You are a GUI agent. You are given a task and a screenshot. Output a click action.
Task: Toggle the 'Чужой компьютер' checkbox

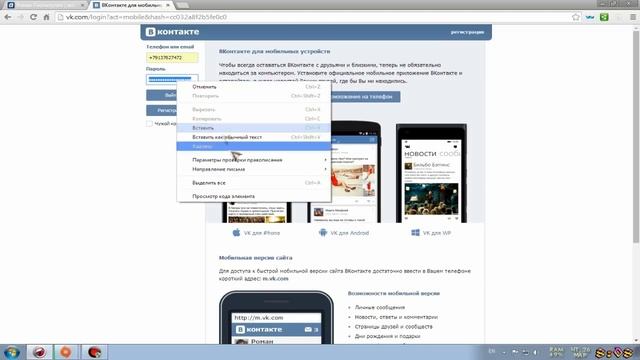click(149, 123)
